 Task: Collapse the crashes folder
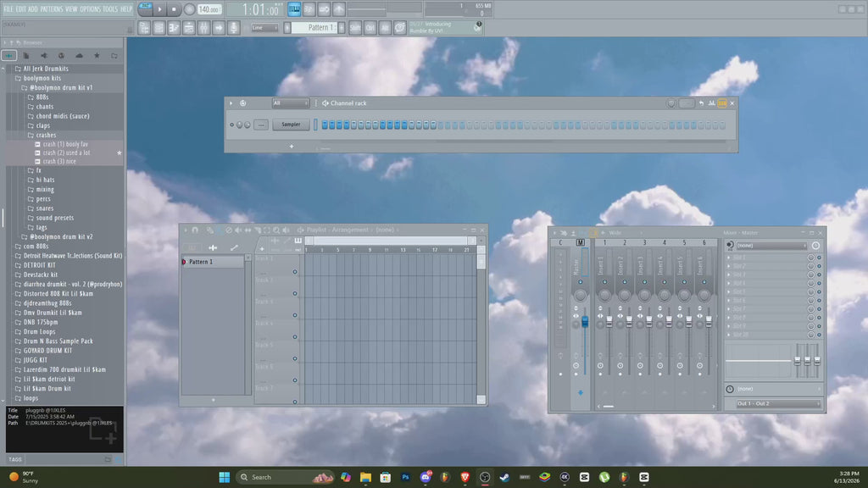(46, 135)
